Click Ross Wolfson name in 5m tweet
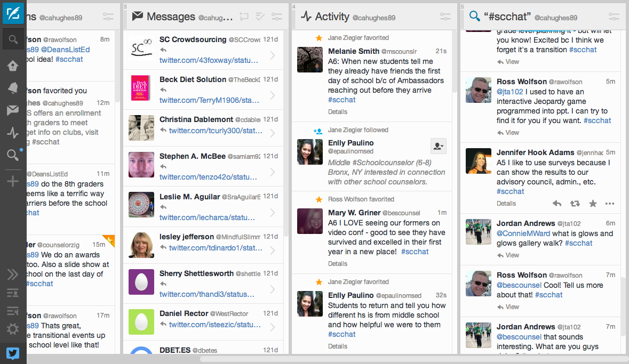The image size is (629, 364). [x=521, y=82]
